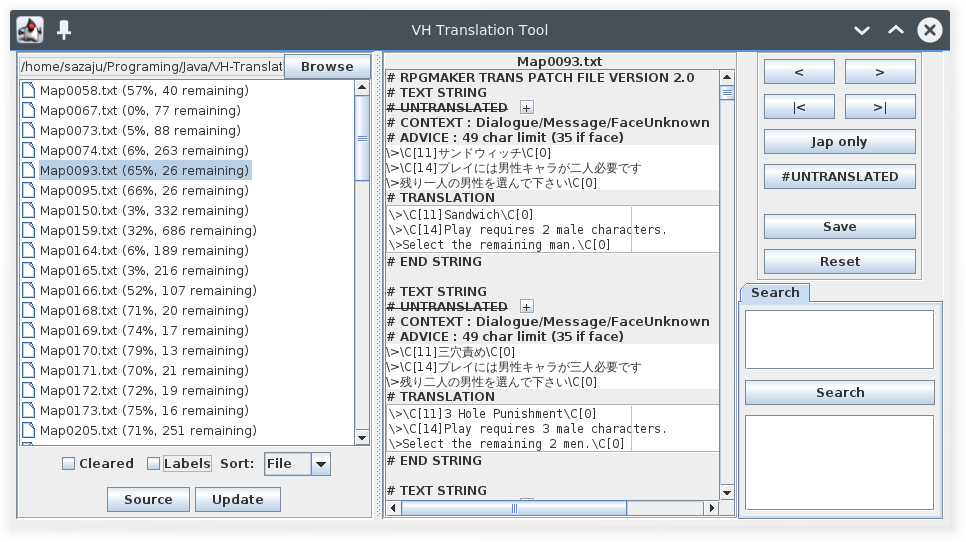Click the file list vertical scrollbar thumb
The width and height of the screenshot is (966, 542).
point(362,138)
